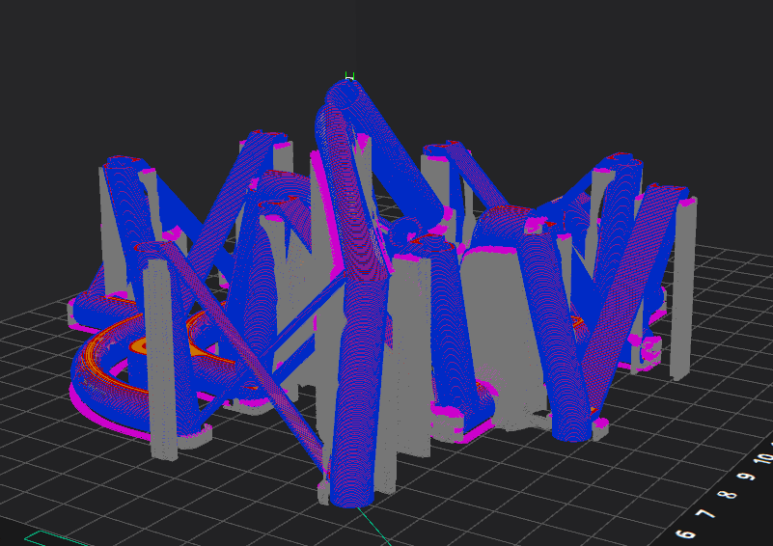This screenshot has height=546, width=773.
Task: Click the "7" grid ruler label
Action: pyautogui.click(x=707, y=514)
